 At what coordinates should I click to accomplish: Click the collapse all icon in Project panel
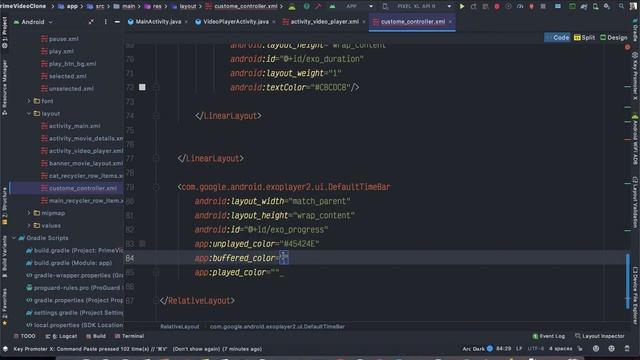point(91,22)
